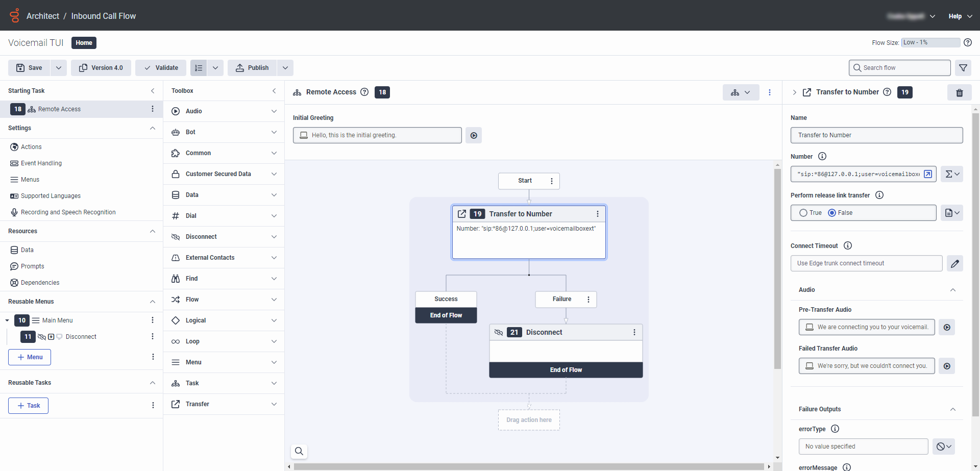The height and width of the screenshot is (471, 980).
Task: Collapse the Audio section in properties
Action: point(953,290)
